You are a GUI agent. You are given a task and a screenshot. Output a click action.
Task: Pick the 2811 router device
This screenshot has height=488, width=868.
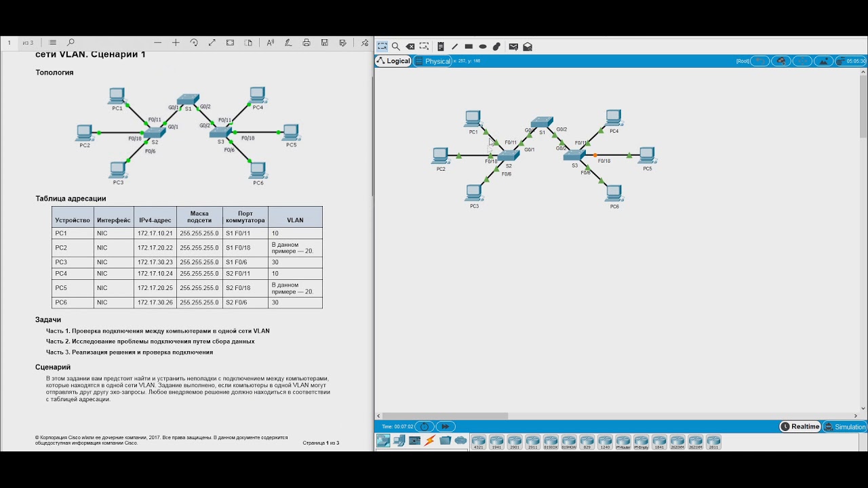point(713,443)
